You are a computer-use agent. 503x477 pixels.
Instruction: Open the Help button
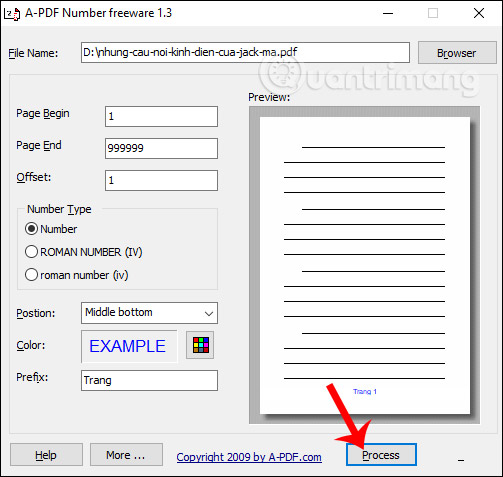coord(46,455)
